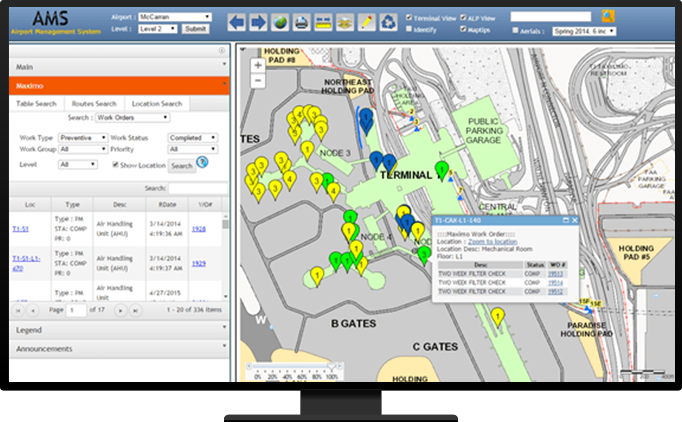Viewport: 682px width, 422px height.
Task: Click the Submit button next to Level
Action: 195,30
